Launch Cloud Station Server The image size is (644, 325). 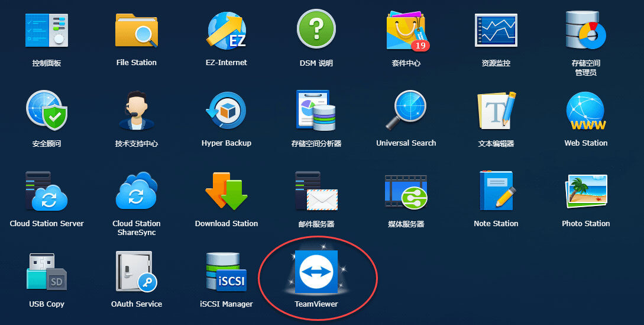(46, 191)
